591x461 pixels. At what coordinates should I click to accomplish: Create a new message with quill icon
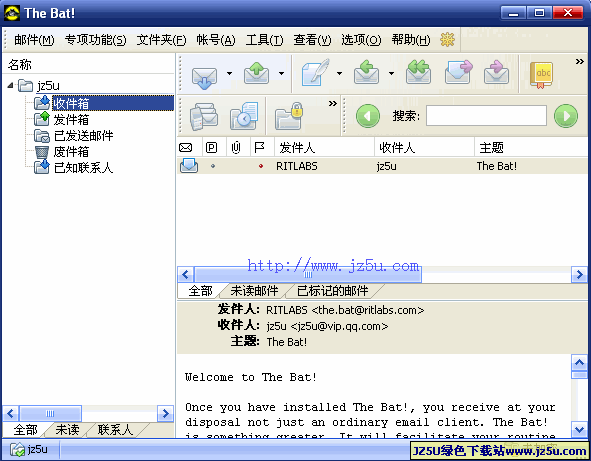click(316, 72)
